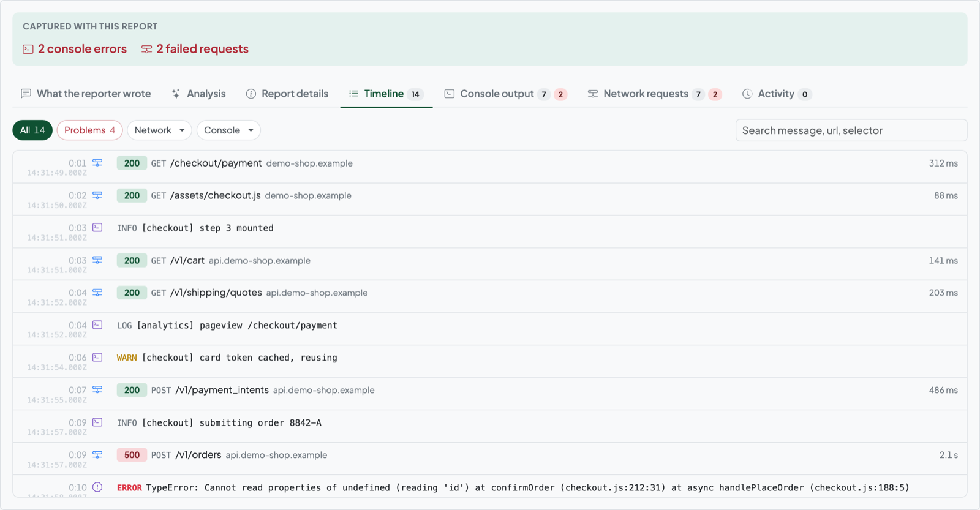980x510 pixels.
Task: Click console icon on step 3 mounted row
Action: 97,227
